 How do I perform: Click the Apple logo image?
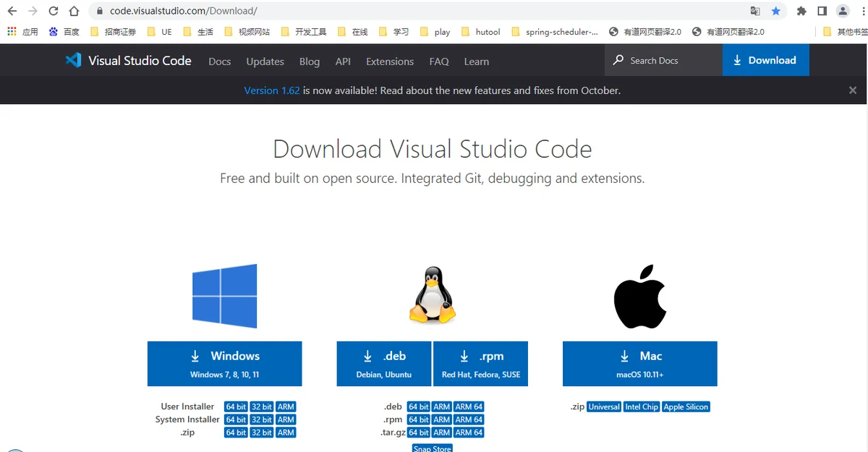click(640, 297)
